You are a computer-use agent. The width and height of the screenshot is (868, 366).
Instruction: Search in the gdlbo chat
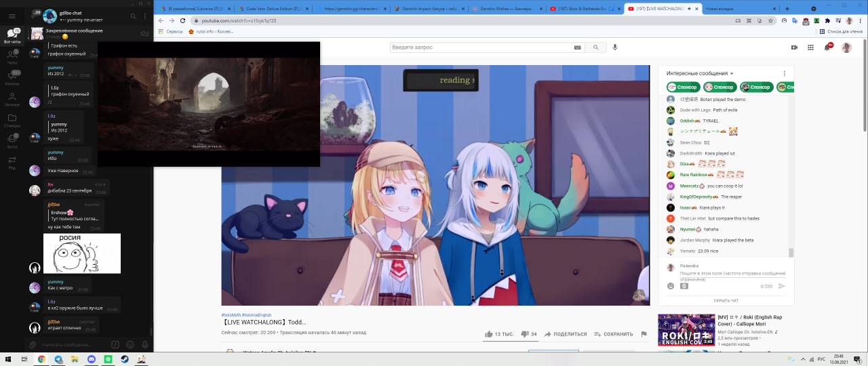pyautogui.click(x=132, y=16)
